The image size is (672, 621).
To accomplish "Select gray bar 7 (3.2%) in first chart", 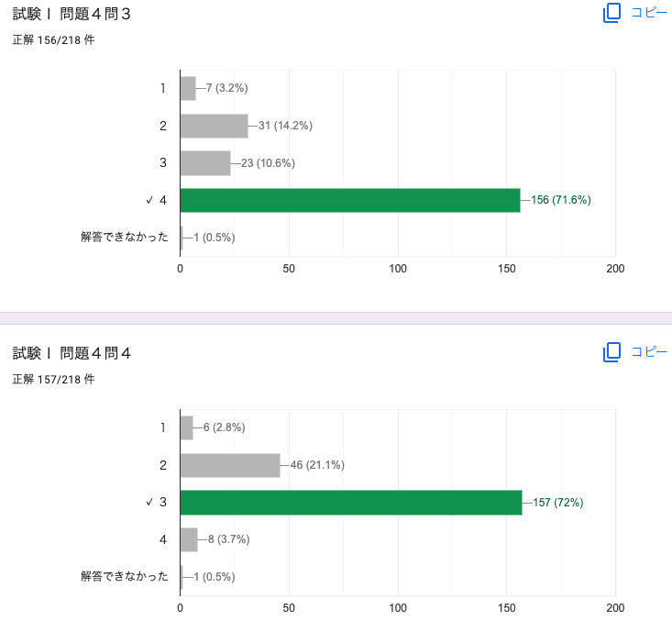I will (x=188, y=88).
